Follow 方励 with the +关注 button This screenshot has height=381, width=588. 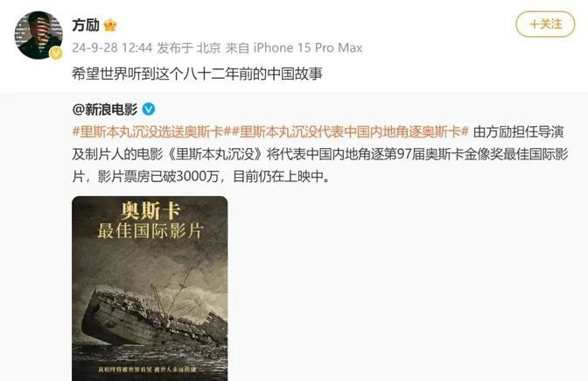coord(545,25)
